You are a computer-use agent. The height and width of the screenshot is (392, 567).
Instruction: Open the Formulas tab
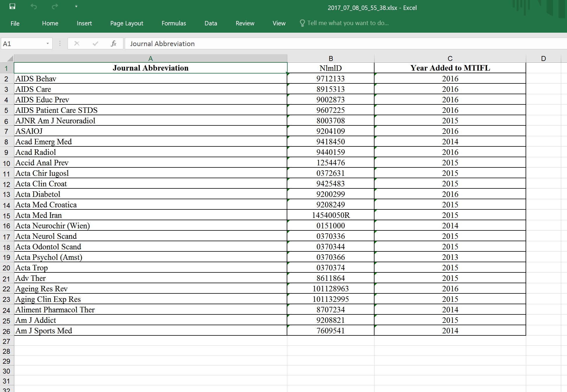174,23
